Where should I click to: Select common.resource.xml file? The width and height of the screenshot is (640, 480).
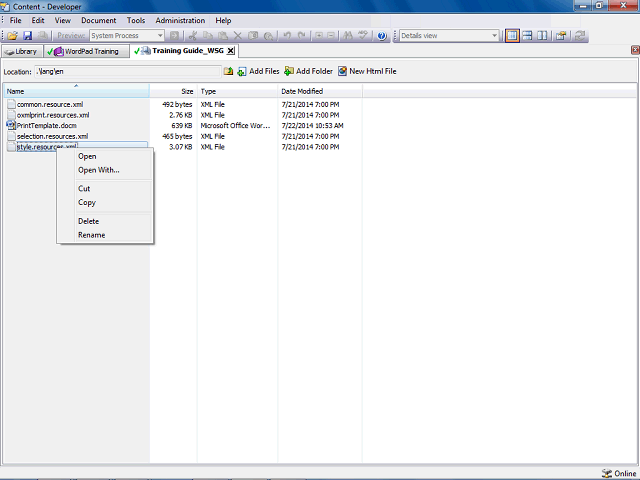click(x=50, y=104)
